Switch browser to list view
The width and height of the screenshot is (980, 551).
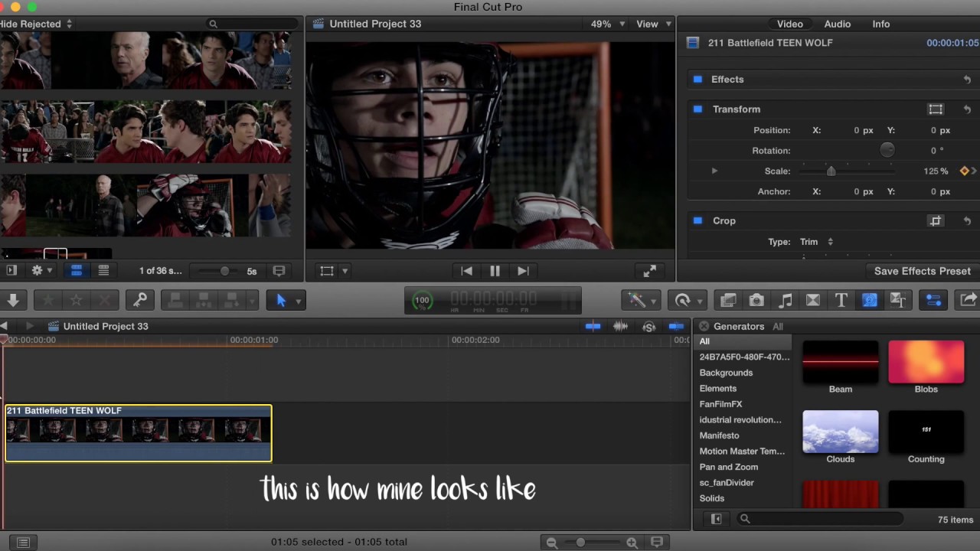pos(103,271)
